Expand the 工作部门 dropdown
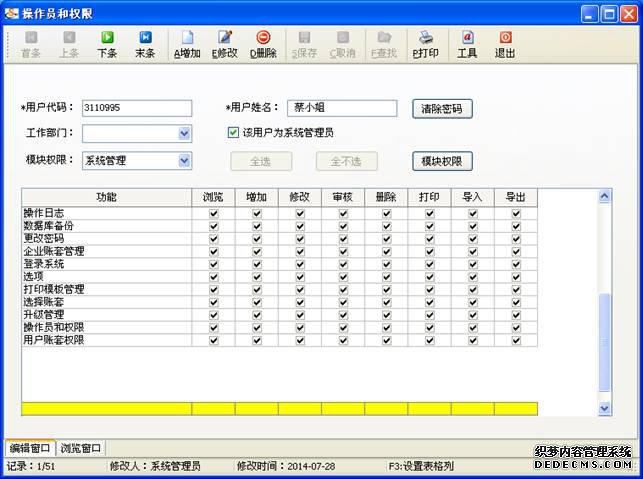The width and height of the screenshot is (643, 479). click(184, 133)
